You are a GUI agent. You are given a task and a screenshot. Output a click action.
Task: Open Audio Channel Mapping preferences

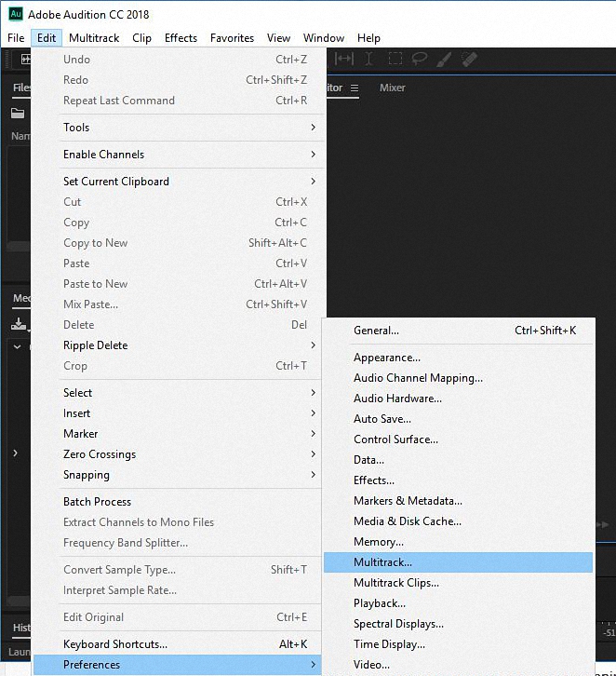coord(459,378)
